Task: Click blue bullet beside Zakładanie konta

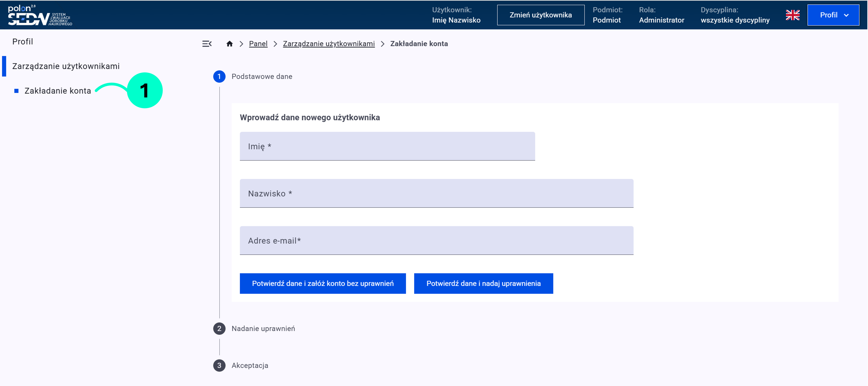Action: click(16, 91)
